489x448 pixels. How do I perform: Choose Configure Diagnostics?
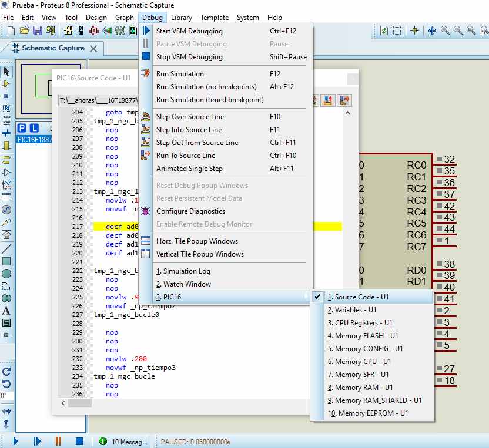click(x=226, y=211)
